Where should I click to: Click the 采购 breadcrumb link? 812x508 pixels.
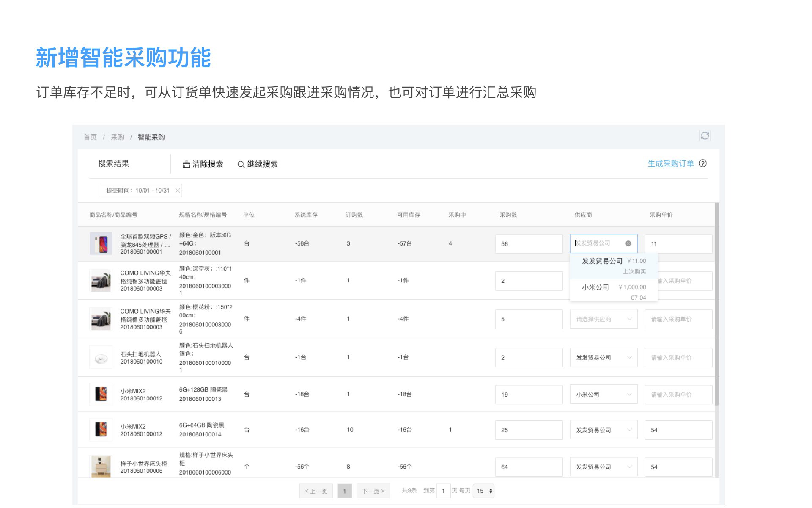117,137
